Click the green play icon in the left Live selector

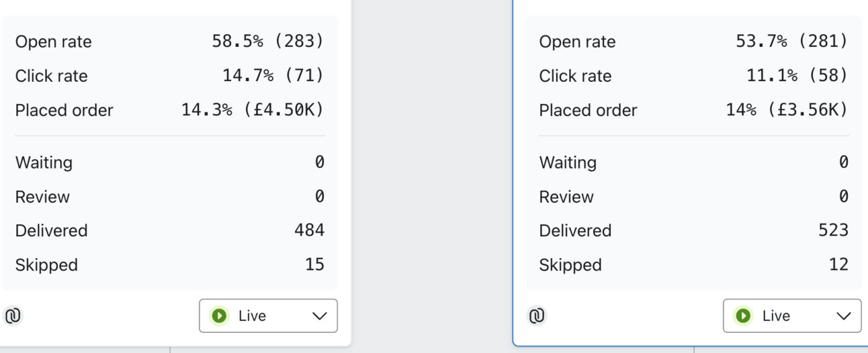(x=219, y=315)
